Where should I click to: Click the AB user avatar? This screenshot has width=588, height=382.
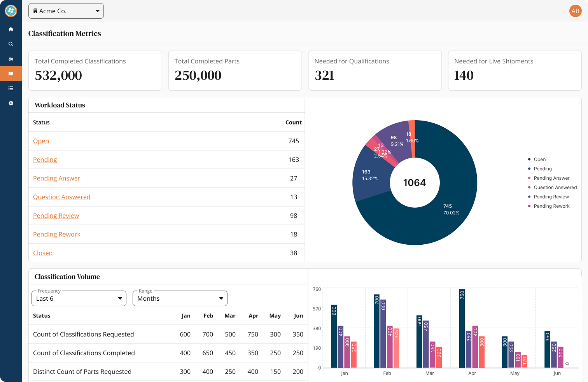coord(576,11)
